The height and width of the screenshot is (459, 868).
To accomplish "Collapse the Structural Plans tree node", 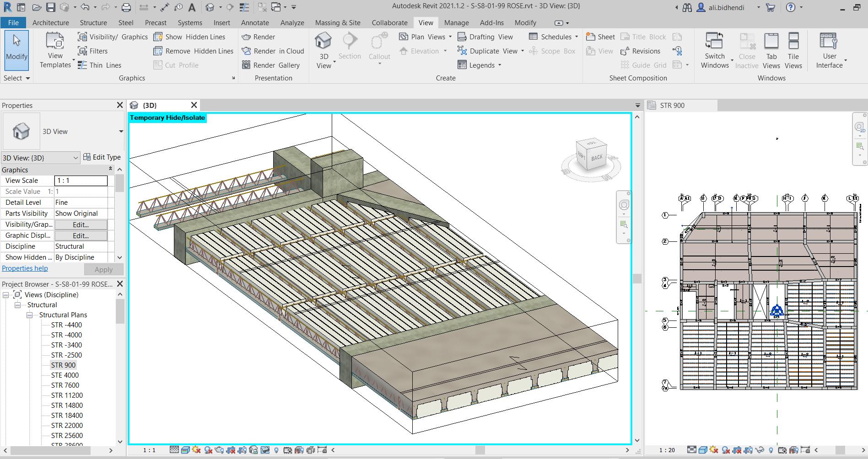I will click(30, 315).
